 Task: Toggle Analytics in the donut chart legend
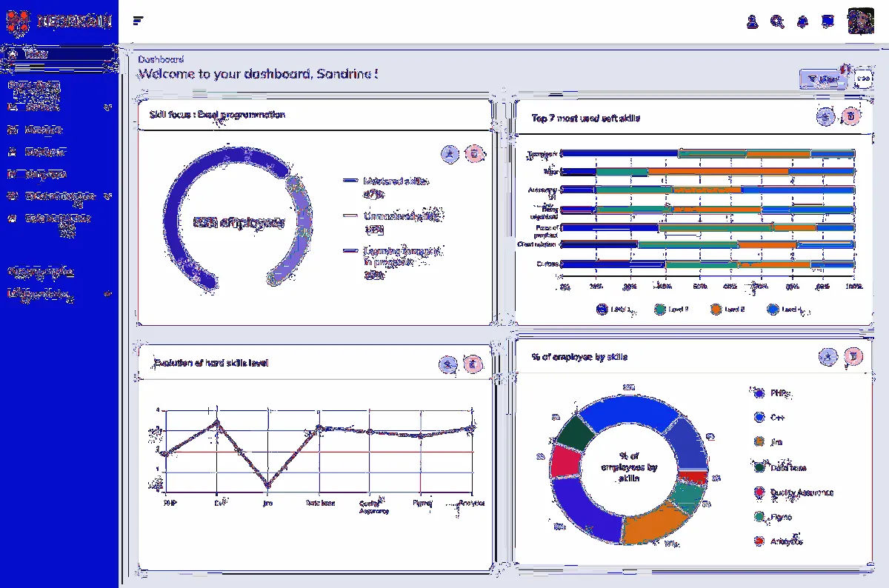779,541
